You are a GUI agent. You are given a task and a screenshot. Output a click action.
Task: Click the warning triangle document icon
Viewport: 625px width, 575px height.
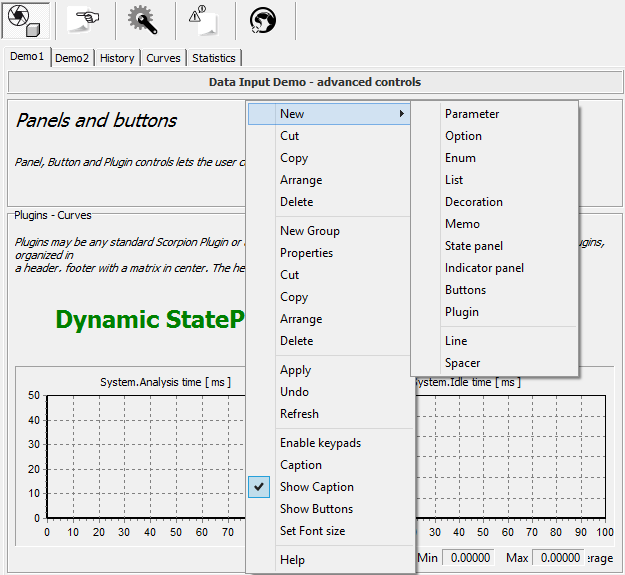204,20
